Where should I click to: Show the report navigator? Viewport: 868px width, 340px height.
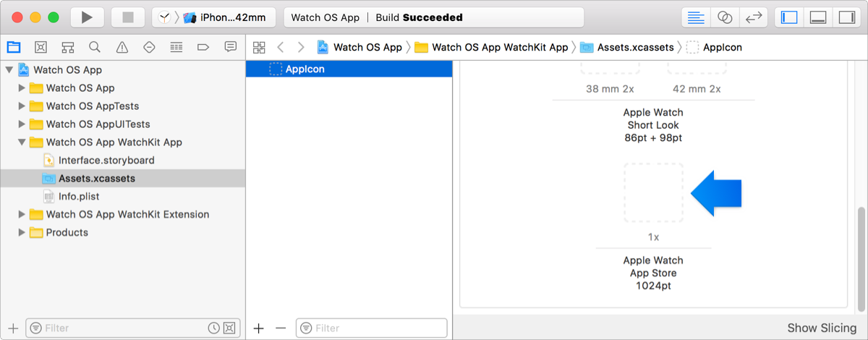(x=231, y=48)
